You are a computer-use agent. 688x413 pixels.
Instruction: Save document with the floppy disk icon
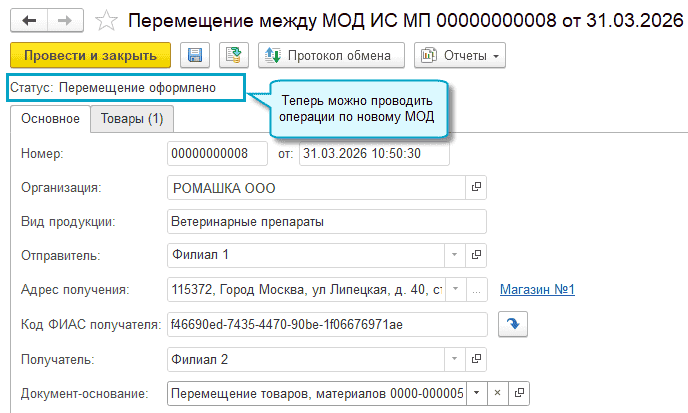(x=195, y=55)
